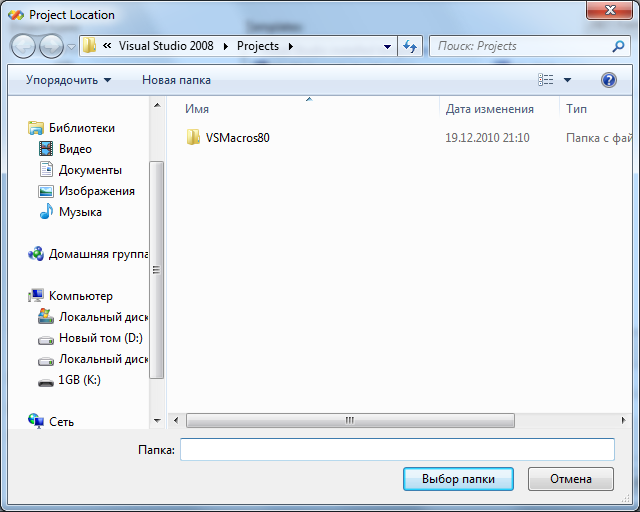The height and width of the screenshot is (512, 640).
Task: Click the date 19.12.2010 21:10
Action: (487, 138)
